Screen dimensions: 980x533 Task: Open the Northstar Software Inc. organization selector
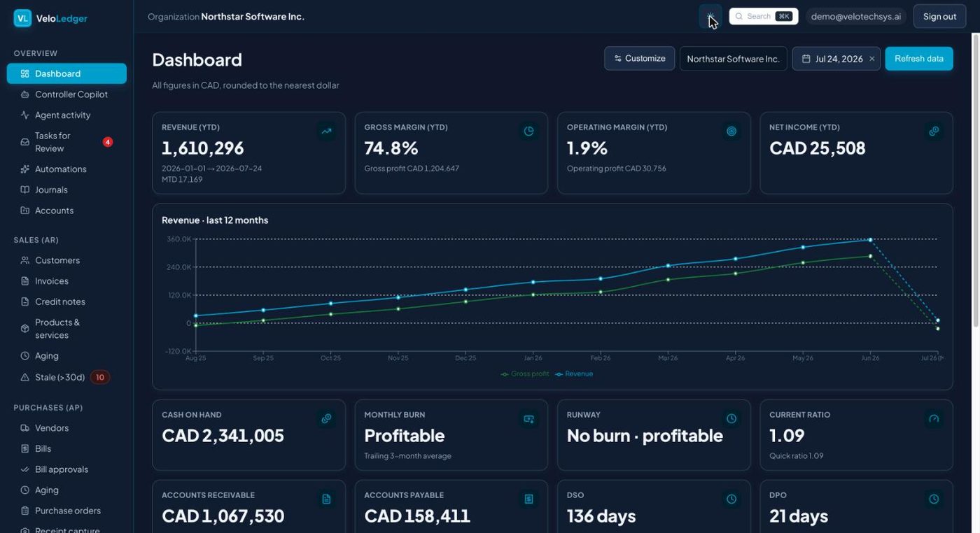[733, 59]
